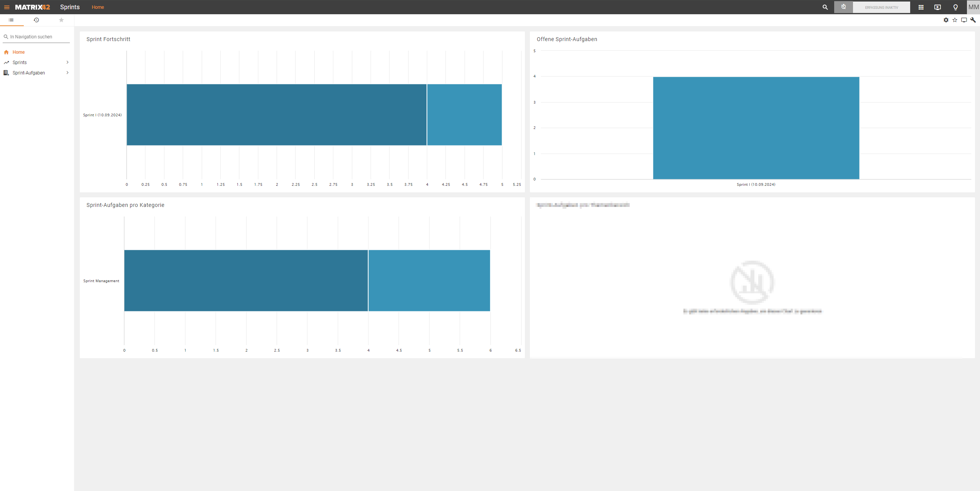Click the Sprint Fortschritt widget title
This screenshot has height=491, width=980.
[108, 39]
